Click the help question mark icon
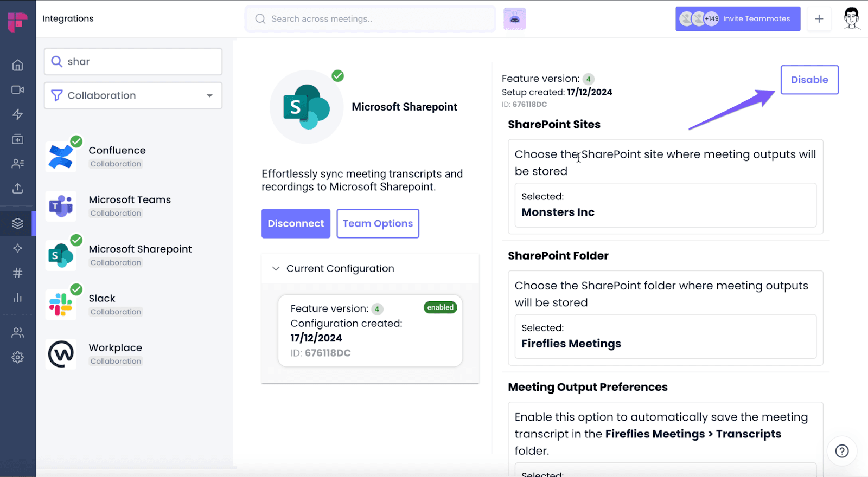868x477 pixels. click(842, 451)
